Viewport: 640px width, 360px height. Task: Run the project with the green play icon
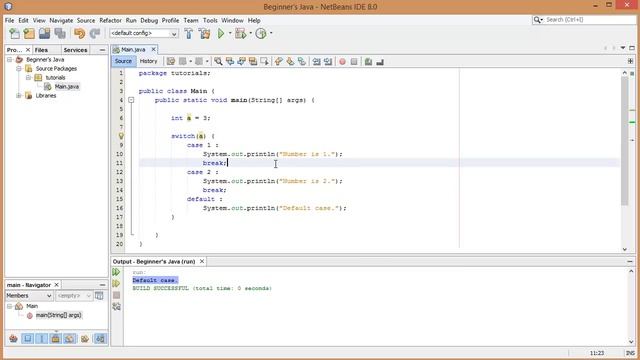[221, 33]
